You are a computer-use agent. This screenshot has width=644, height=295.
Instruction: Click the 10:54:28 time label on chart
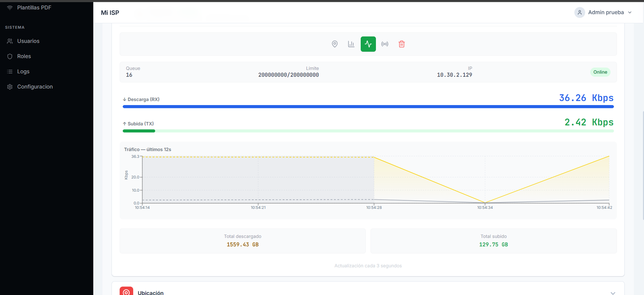[x=374, y=208]
